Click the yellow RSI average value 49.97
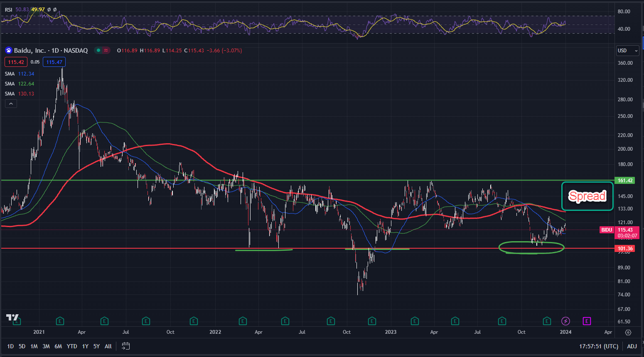The width and height of the screenshot is (644, 357). click(38, 10)
